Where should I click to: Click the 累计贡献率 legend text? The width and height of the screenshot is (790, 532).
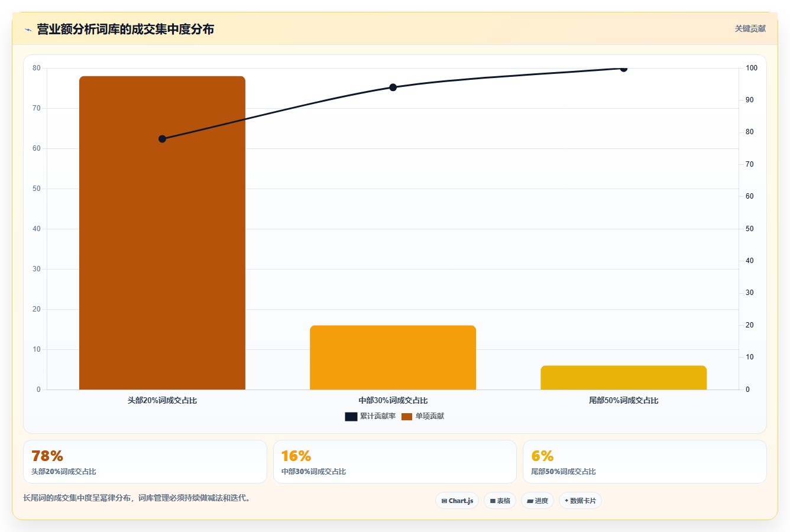[x=378, y=417]
